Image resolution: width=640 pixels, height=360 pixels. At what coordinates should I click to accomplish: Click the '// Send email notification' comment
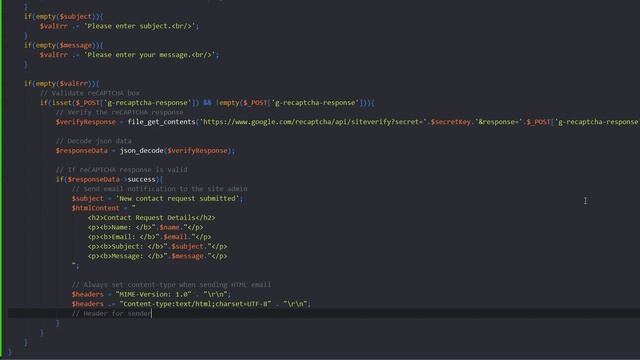[160, 189]
